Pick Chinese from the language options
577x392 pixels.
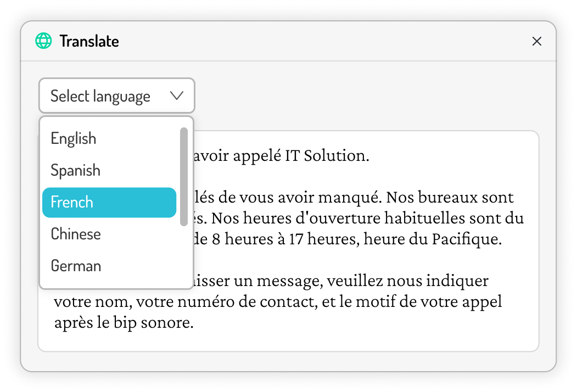click(75, 234)
